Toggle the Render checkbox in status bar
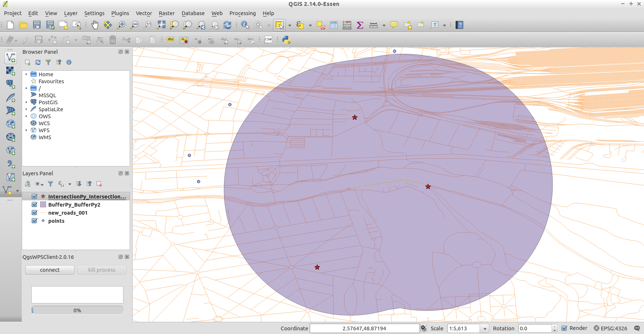The image size is (644, 334). (x=564, y=328)
